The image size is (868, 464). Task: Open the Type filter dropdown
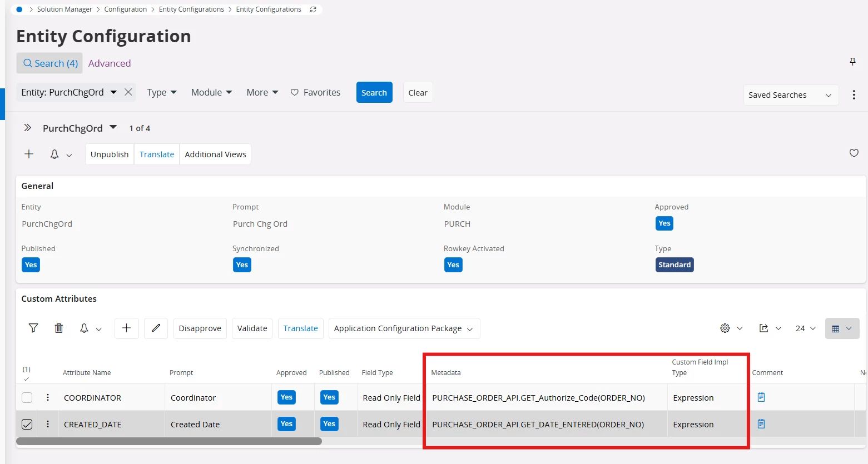point(162,92)
